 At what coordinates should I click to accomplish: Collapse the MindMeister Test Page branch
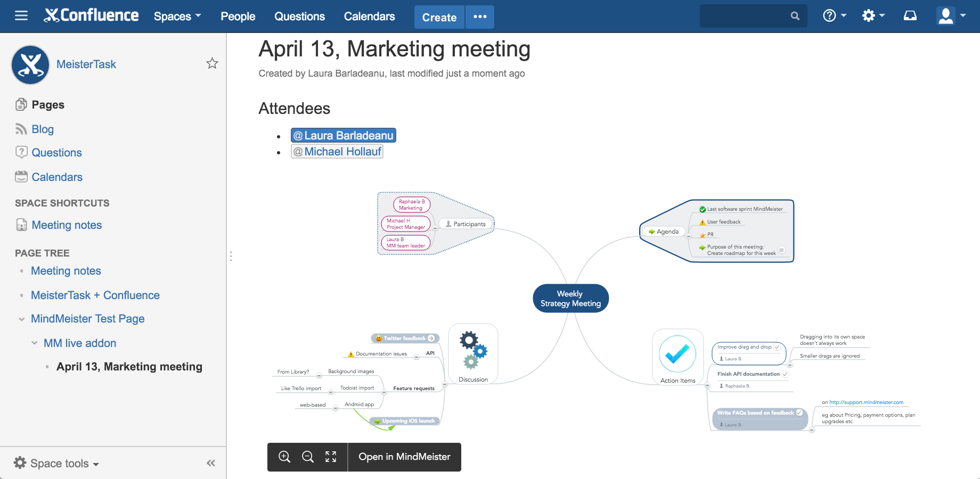click(x=22, y=319)
